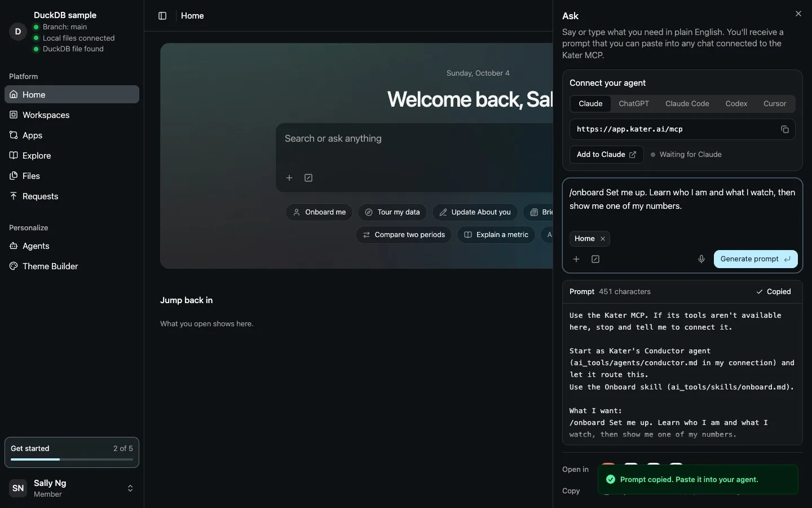Click the Jump back in heading
The width and height of the screenshot is (812, 508).
click(186, 300)
